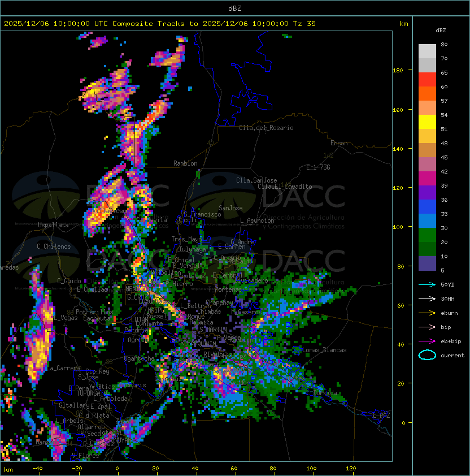Click the 'Tulumaya' map label
Screen dimensions: 470x476
click(x=193, y=249)
